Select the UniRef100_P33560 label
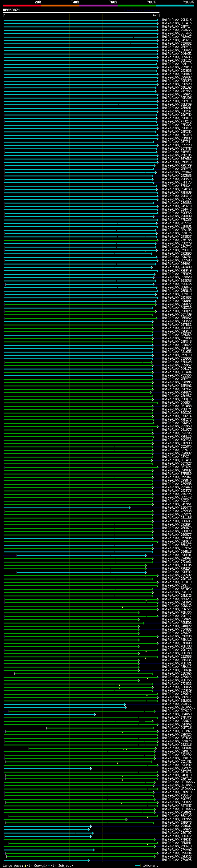The width and height of the screenshot is (197, 868). click(x=177, y=375)
